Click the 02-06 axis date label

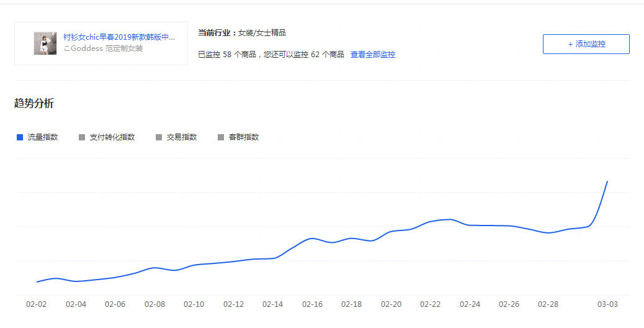(x=115, y=304)
